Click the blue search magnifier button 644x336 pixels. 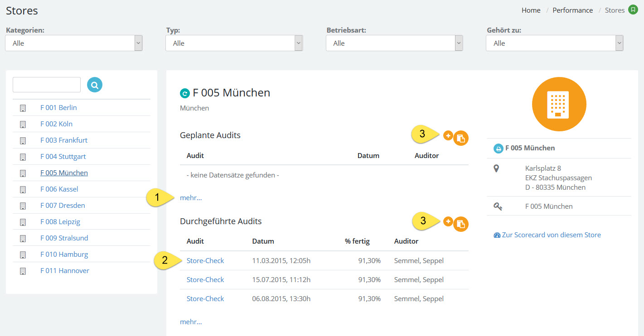(x=95, y=84)
